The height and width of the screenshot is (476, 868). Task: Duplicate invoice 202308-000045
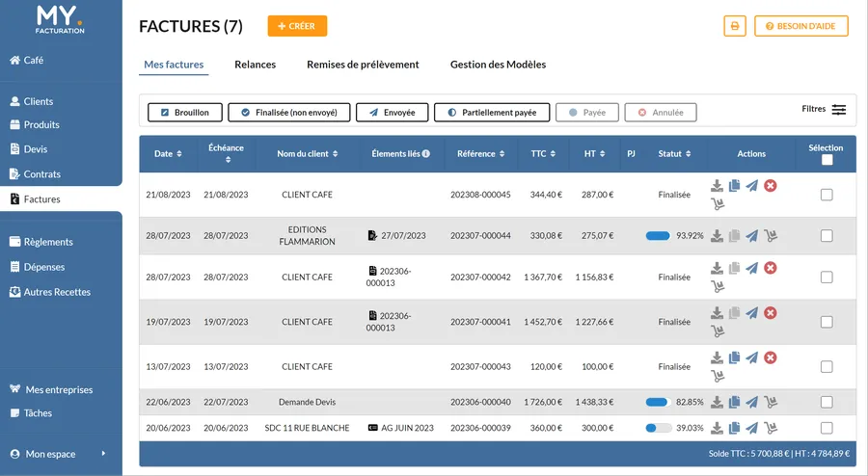[734, 186]
